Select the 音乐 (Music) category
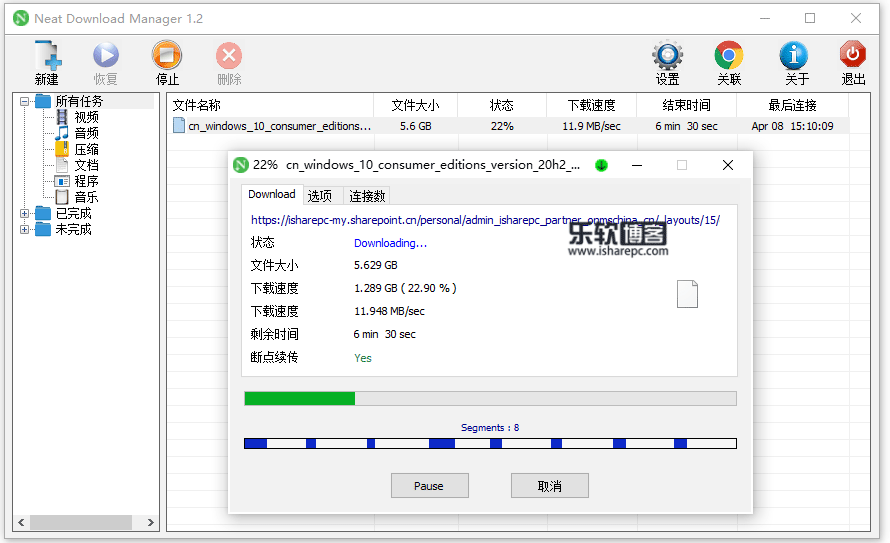 pos(86,197)
